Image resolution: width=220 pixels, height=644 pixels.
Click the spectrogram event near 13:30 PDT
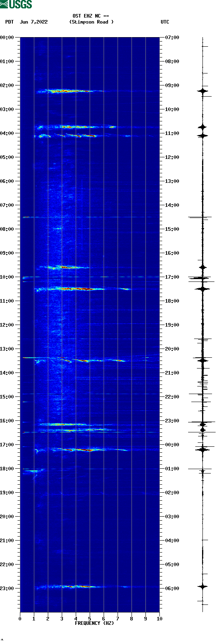[80, 361]
